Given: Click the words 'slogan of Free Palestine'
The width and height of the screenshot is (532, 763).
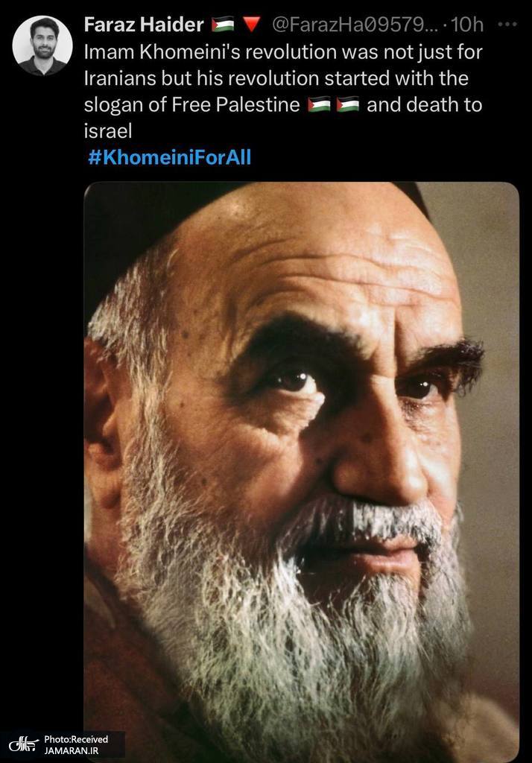Looking at the screenshot, I should (191, 104).
